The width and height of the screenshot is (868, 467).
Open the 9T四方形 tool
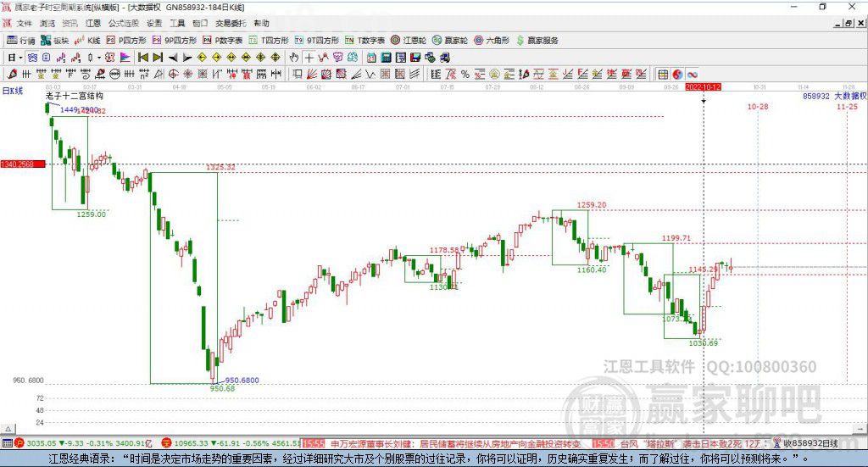click(x=317, y=41)
